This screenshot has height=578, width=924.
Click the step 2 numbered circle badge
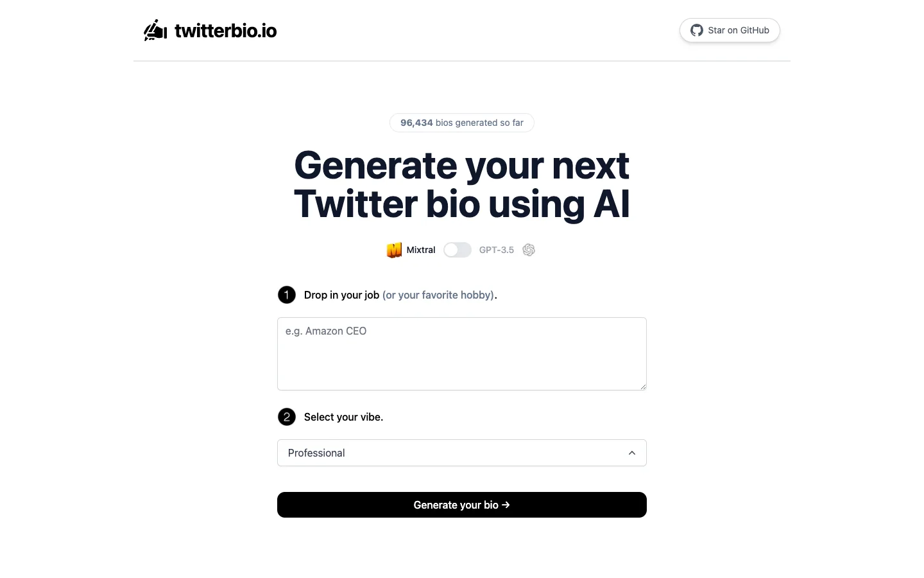287,417
